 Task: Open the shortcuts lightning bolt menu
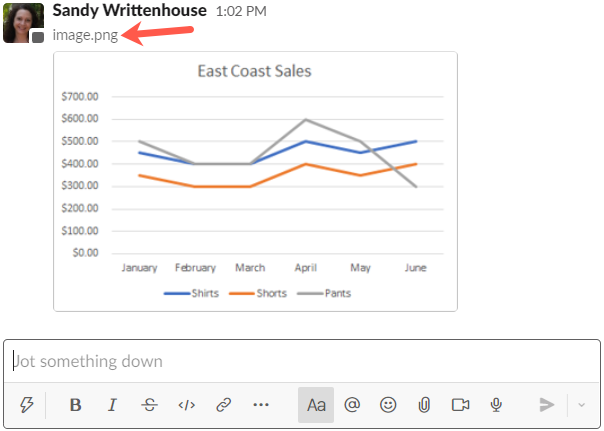click(x=27, y=405)
